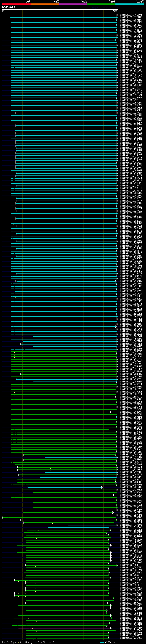Open hit UniRef100_Q19AK7
Viewport: 146px width, 644px height.
click(x=131, y=22)
